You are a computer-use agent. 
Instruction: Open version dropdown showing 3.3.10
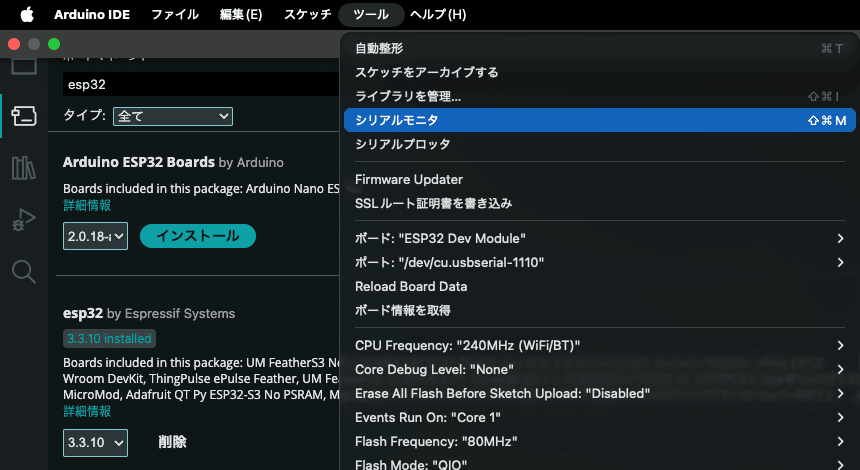tap(95, 443)
